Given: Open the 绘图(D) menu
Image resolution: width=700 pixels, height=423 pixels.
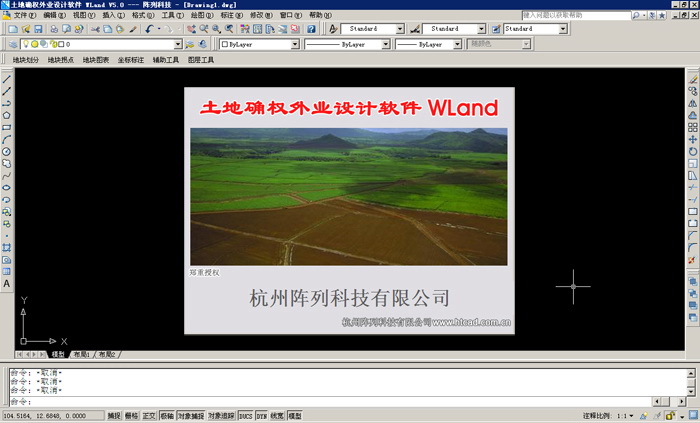Looking at the screenshot, I should coord(202,15).
